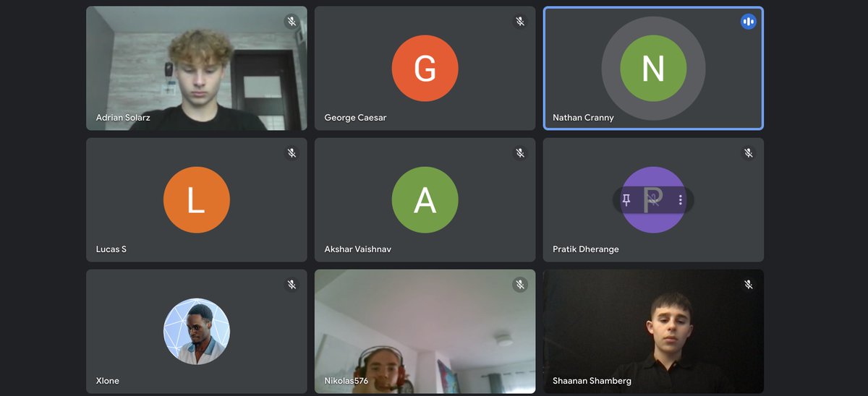Select Lucas S orange L avatar
The width and height of the screenshot is (868, 396).
click(197, 200)
